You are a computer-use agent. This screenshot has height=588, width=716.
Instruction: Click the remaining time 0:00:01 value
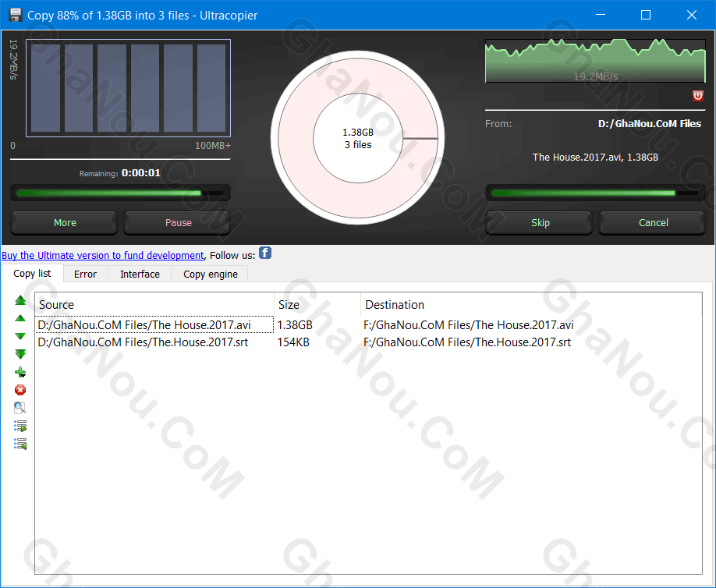[140, 173]
